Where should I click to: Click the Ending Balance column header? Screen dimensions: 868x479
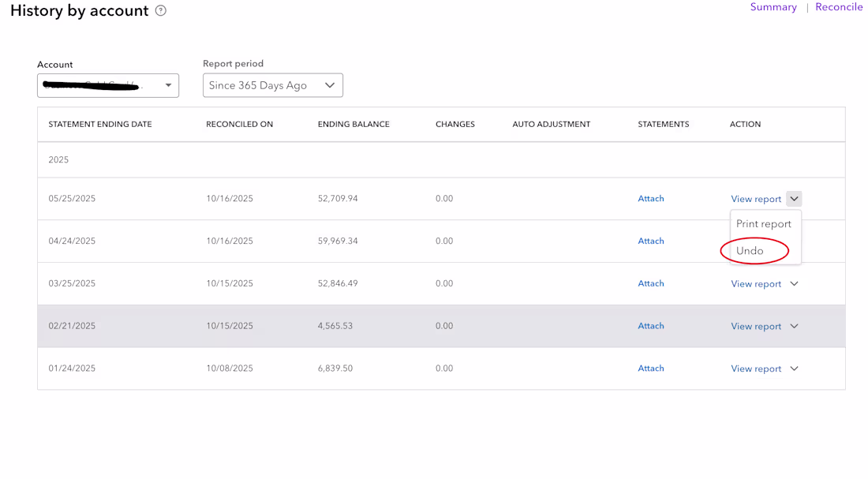coord(353,124)
